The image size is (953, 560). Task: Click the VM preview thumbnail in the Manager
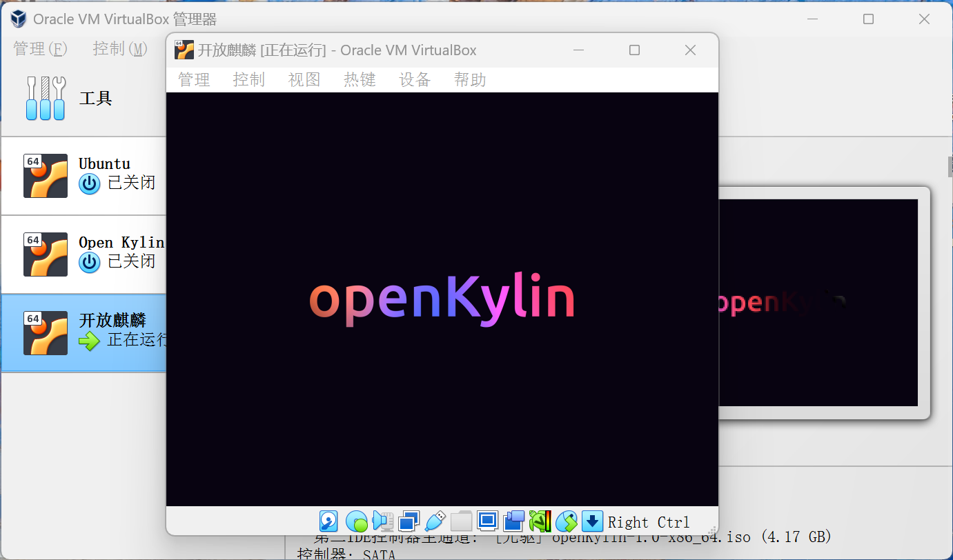[818, 303]
